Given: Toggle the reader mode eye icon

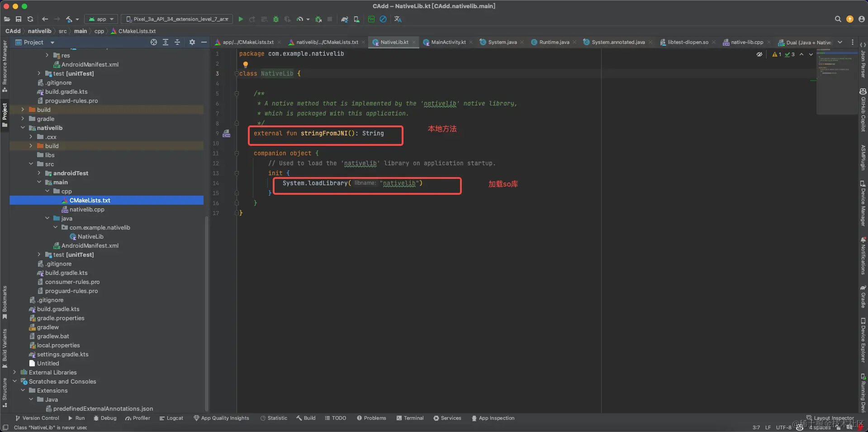Looking at the screenshot, I should click(759, 54).
